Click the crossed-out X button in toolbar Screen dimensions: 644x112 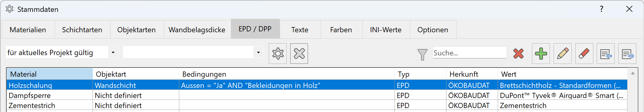[x=299, y=54]
